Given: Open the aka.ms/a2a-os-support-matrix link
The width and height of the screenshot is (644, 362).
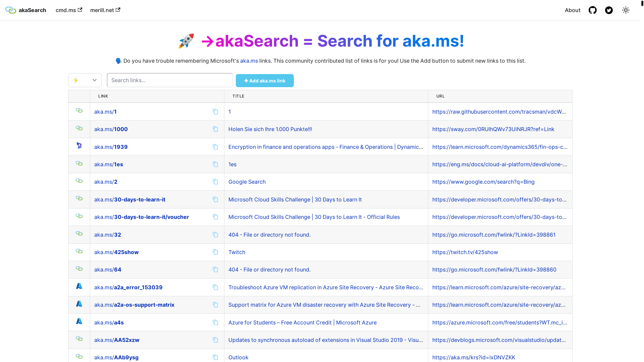Looking at the screenshot, I should coord(134,305).
